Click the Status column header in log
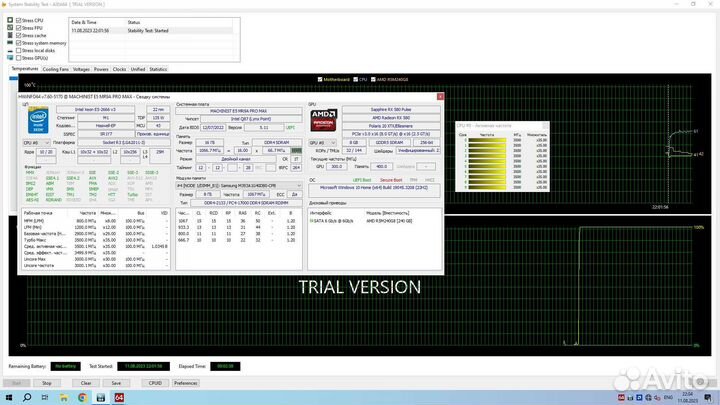This screenshot has height=405, width=720. tap(179, 22)
